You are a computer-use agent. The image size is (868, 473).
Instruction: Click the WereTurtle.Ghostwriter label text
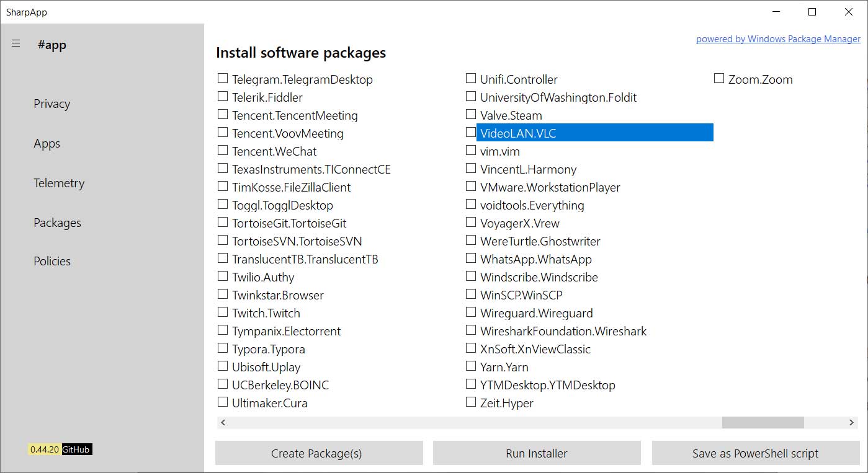(540, 241)
